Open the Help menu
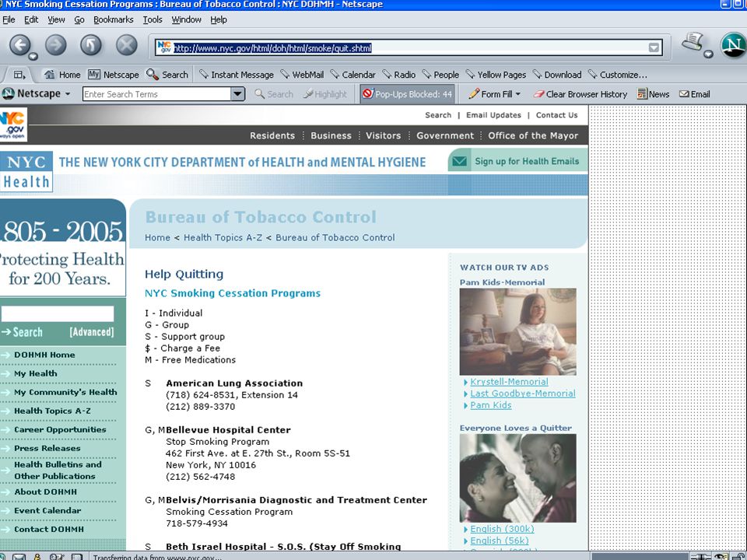Image resolution: width=747 pixels, height=560 pixels. (219, 19)
